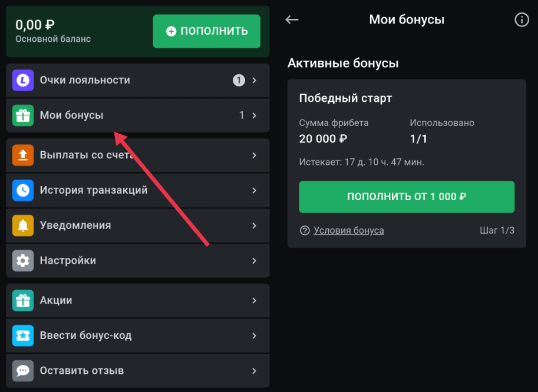Click the blue clock transaction history icon
Image resolution: width=538 pixels, height=392 pixels.
coord(23,190)
